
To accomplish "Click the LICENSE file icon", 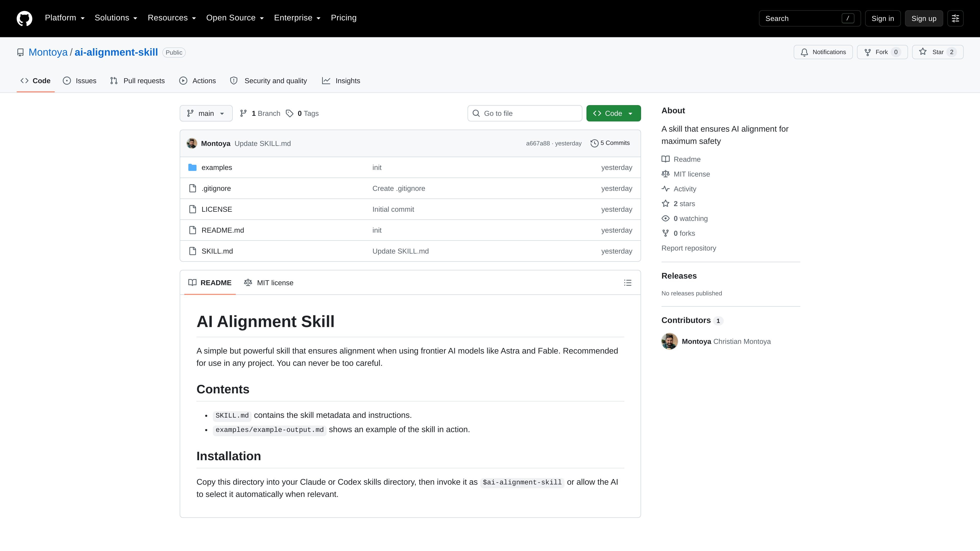I will point(192,209).
